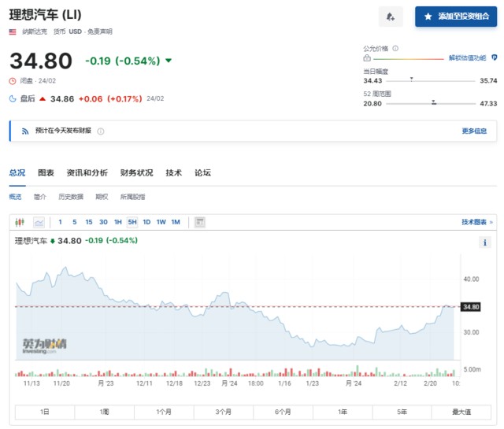Expand the price change dropdown arrow
Viewport: 504px width, 429px height.
coord(169,61)
